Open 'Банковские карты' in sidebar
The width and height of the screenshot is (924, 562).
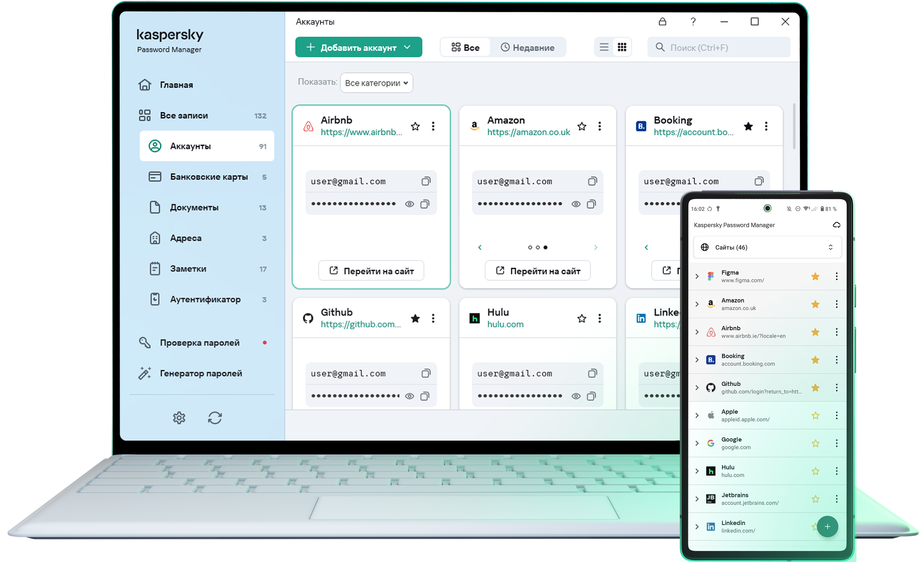coord(208,177)
